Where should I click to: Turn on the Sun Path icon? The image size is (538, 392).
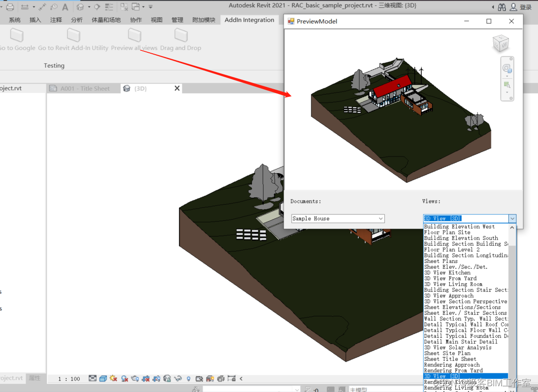click(113, 379)
